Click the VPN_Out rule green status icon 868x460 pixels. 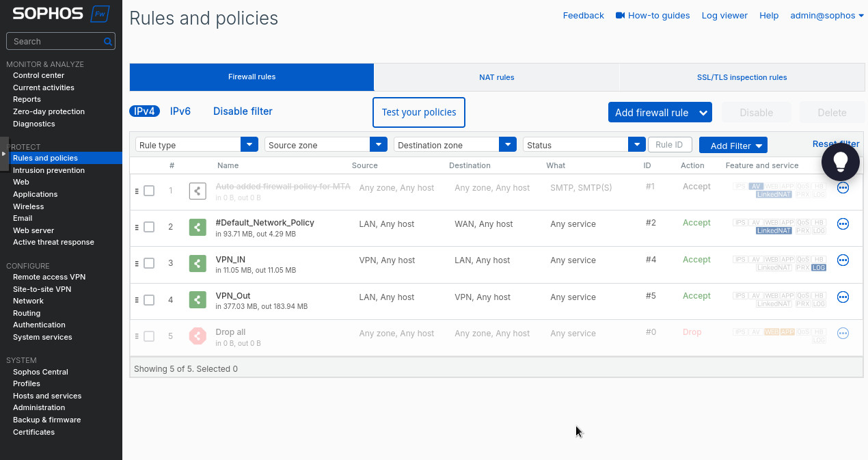(x=198, y=299)
